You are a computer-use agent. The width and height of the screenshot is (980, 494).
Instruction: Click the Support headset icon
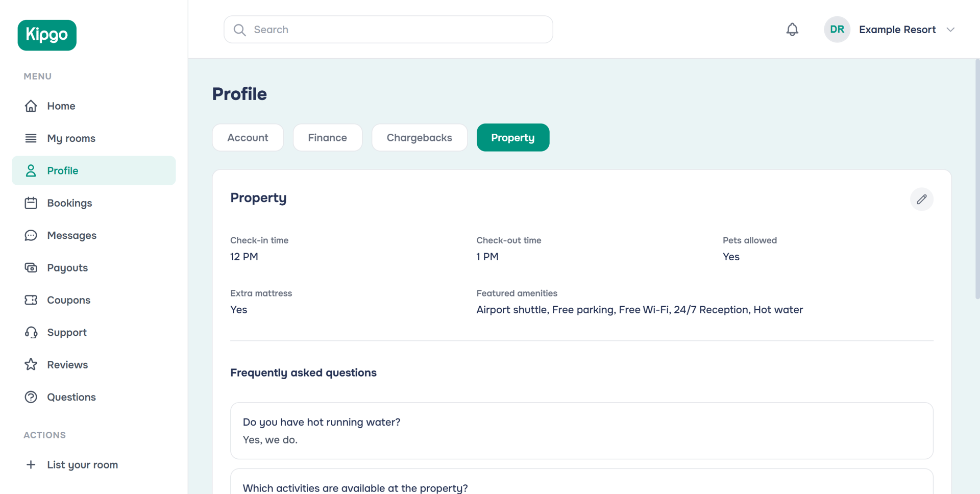(x=31, y=333)
